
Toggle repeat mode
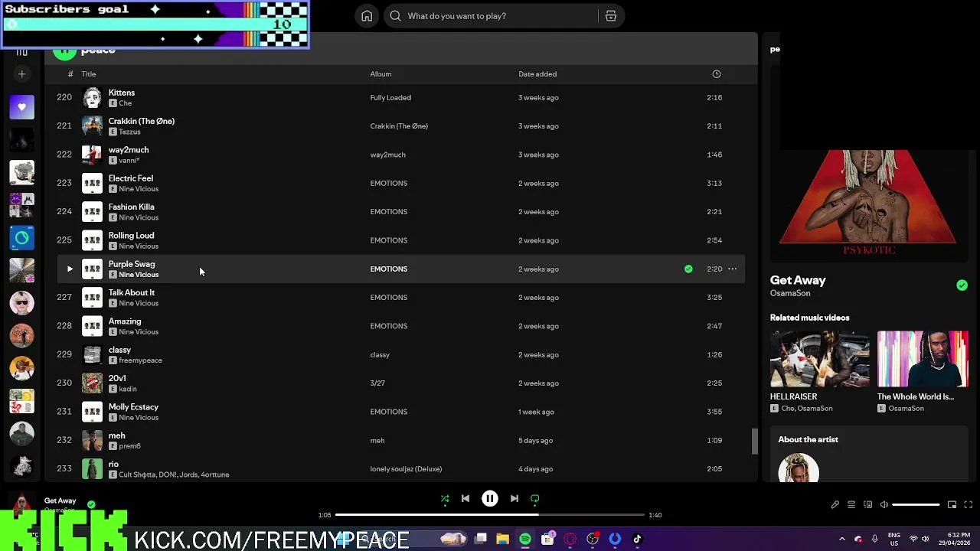[535, 499]
